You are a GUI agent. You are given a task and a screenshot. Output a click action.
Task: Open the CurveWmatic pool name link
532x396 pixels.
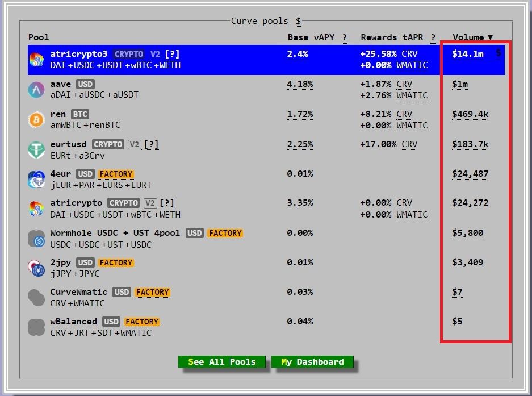79,292
